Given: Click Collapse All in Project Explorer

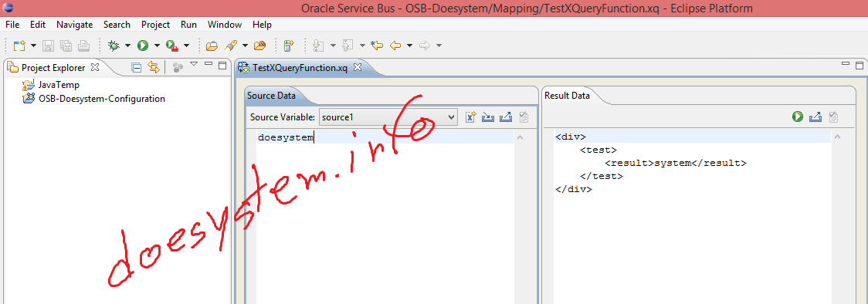Looking at the screenshot, I should [136, 67].
